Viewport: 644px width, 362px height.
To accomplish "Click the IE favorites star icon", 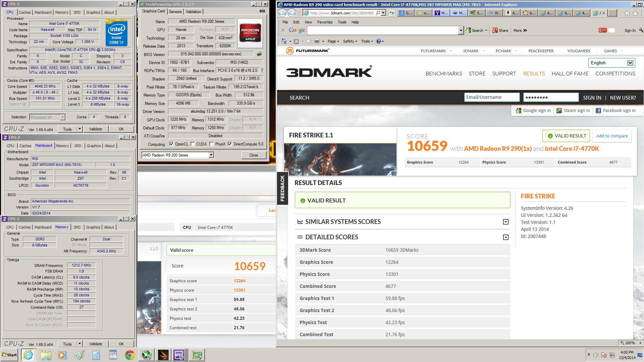I will click(635, 13).
